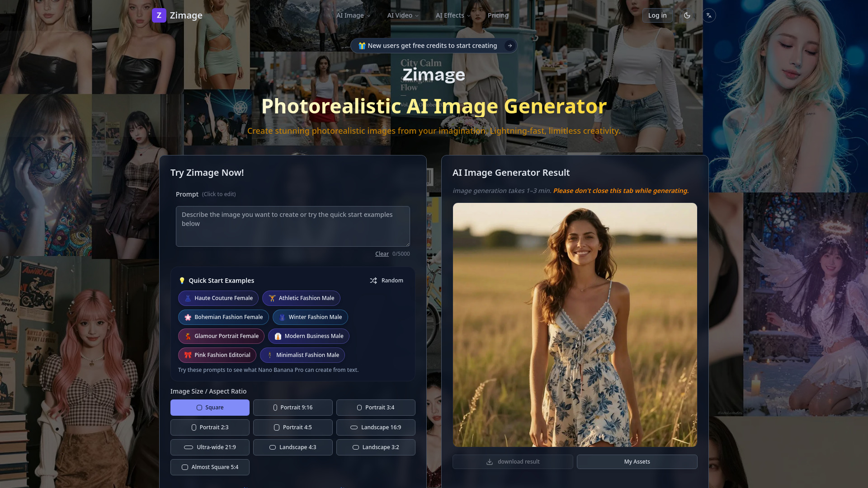Open My Assets
The image size is (868, 488).
[x=637, y=462]
